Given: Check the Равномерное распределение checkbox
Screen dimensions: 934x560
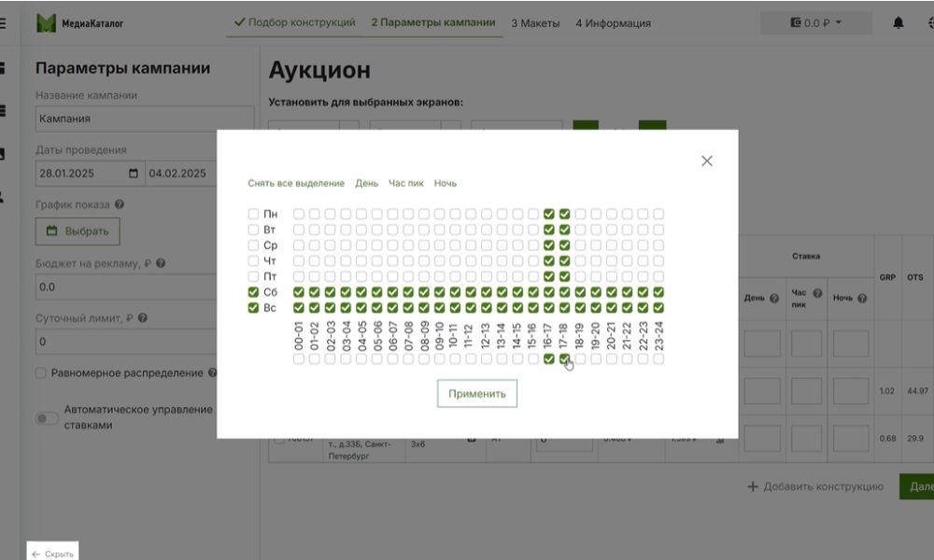Looking at the screenshot, I should click(38, 372).
